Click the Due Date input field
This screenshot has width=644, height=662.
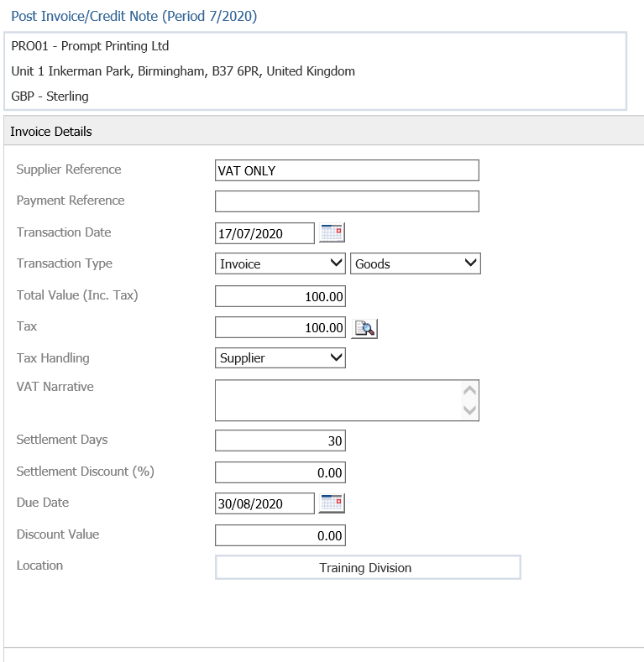point(264,503)
